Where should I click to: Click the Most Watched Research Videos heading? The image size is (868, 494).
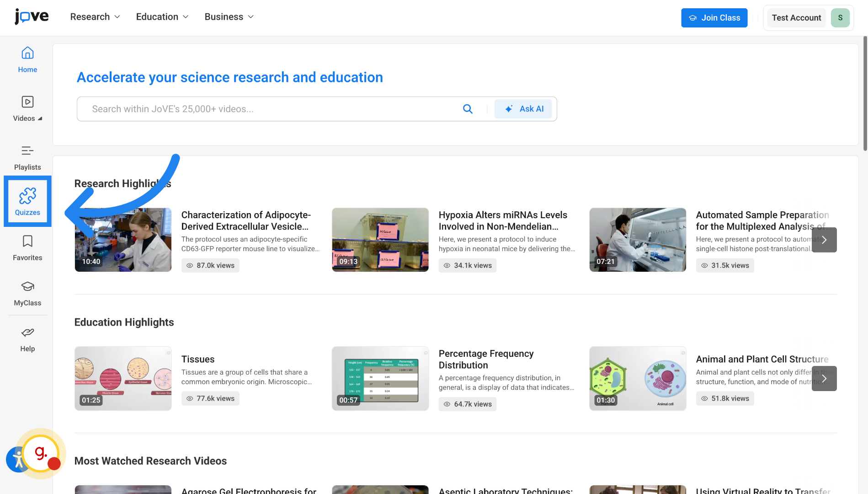[x=150, y=461]
